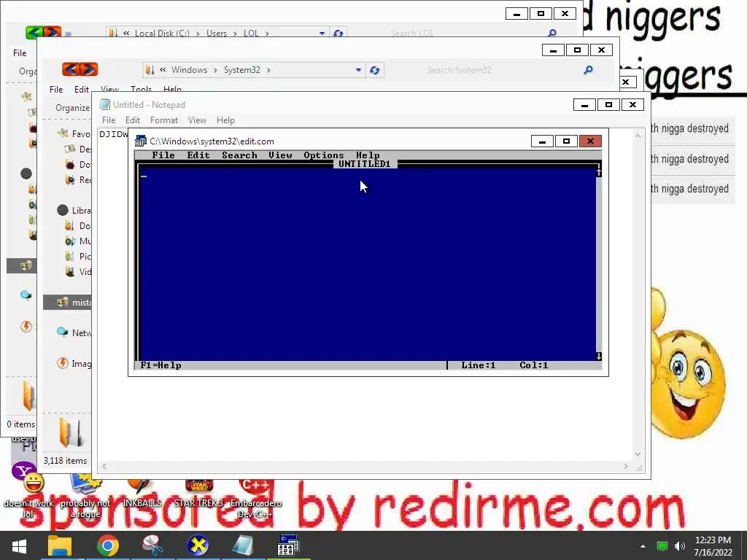Click F1=Help in edit.com status bar
Viewport: 747px width, 560px height.
[160, 365]
